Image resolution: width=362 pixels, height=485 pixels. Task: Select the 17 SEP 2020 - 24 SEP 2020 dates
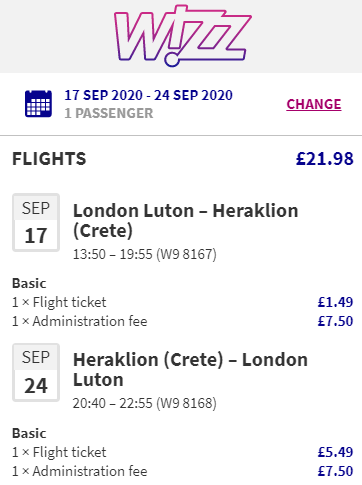[x=148, y=95]
